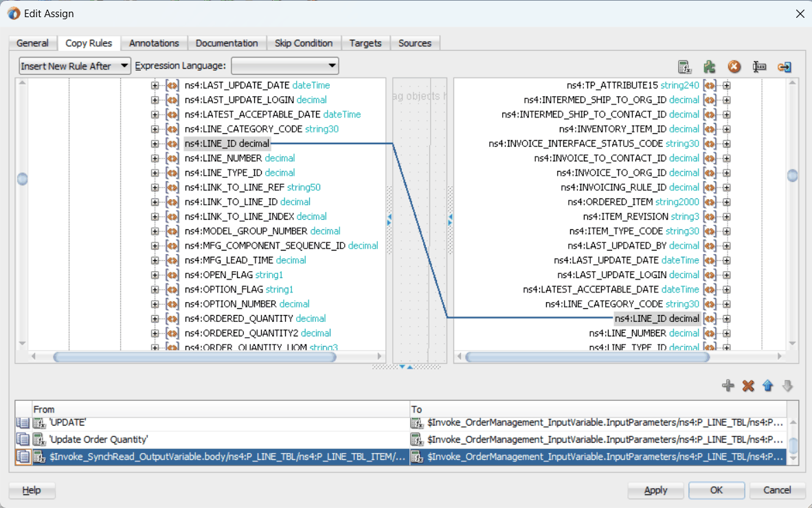The image size is (812, 508).
Task: Click element icon next to ns4:MFG_LEAD_TIME
Action: (x=172, y=260)
